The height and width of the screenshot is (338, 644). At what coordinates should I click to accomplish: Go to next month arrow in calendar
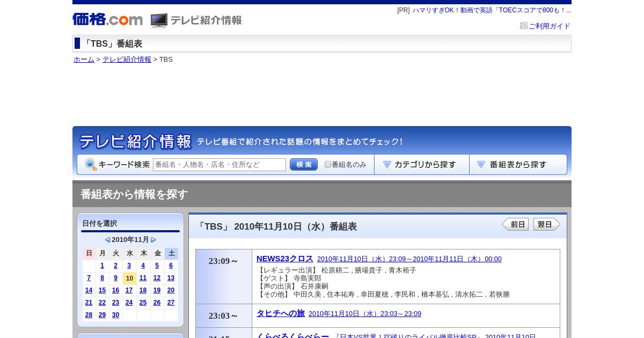[x=153, y=240]
